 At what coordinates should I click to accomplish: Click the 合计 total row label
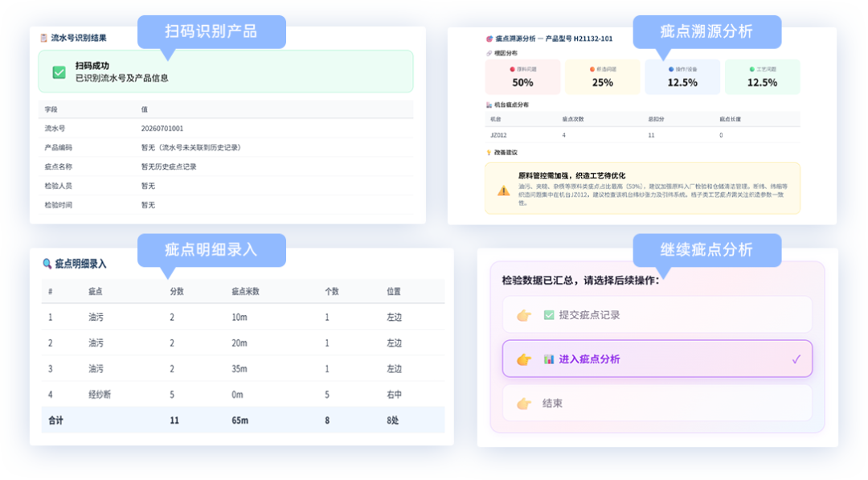tap(55, 421)
